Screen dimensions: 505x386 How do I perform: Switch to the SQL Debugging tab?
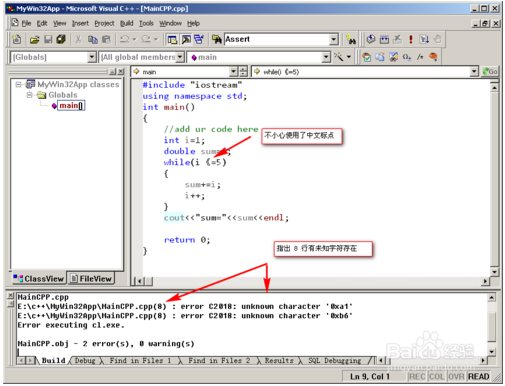coord(335,360)
